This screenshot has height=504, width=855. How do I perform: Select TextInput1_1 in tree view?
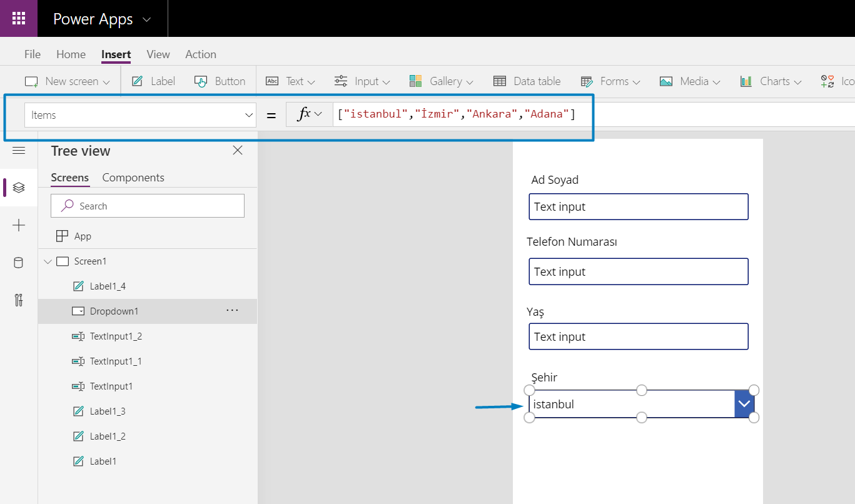pyautogui.click(x=116, y=361)
